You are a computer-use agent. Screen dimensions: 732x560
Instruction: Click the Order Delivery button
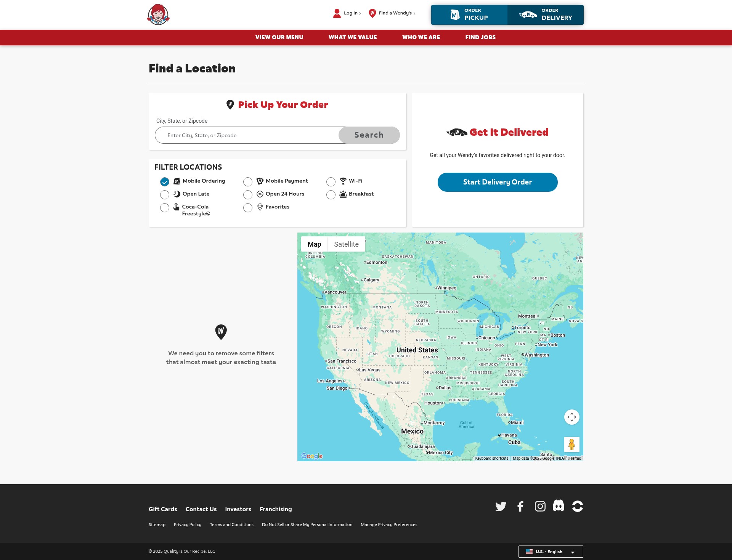click(x=546, y=15)
